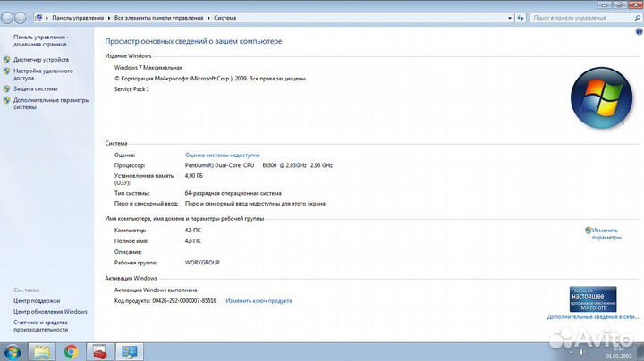Click the genuine Microsoft software badge
This screenshot has width=644, height=361.
[x=592, y=299]
